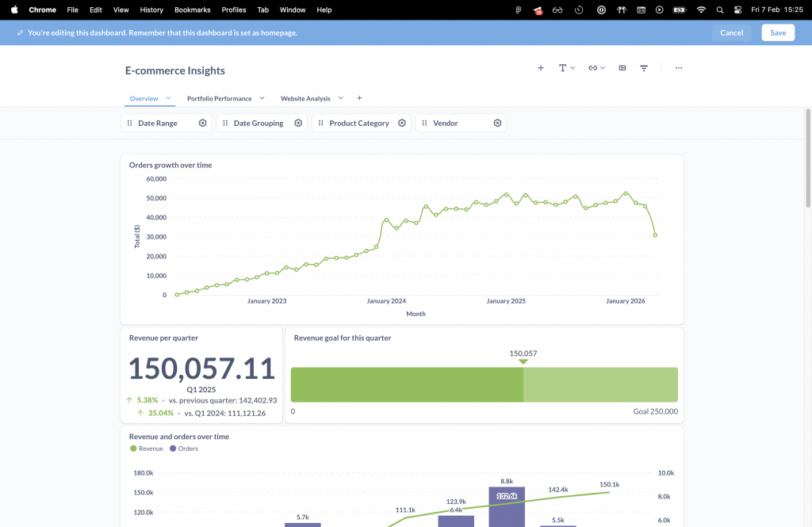Cancel editing the dashboard

tap(731, 32)
